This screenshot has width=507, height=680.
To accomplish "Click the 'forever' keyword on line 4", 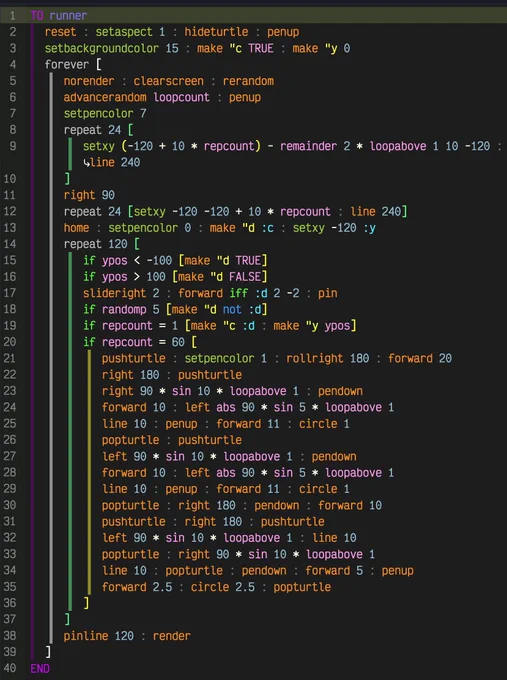I will click(x=67, y=65).
